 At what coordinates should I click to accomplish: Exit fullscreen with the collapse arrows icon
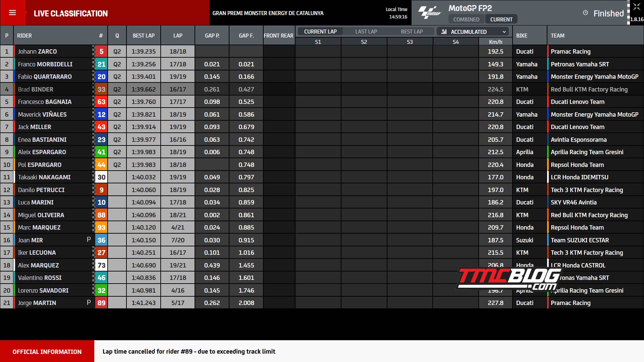point(637,7)
